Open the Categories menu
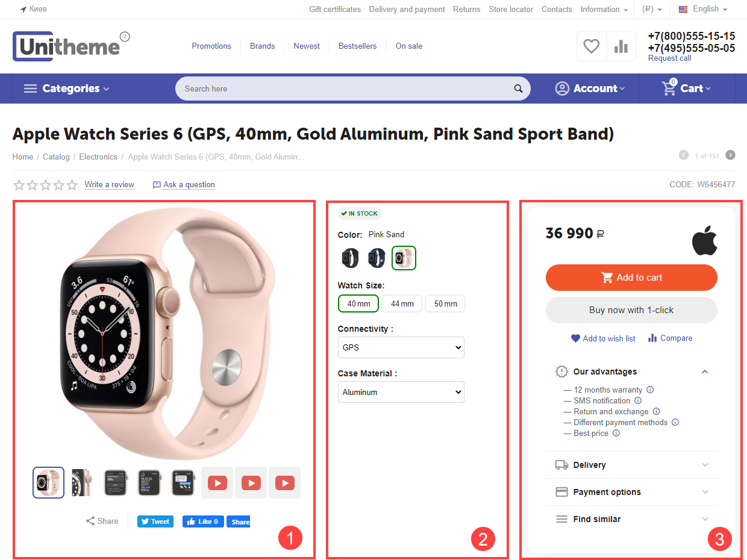The height and width of the screenshot is (560, 747). (x=66, y=89)
